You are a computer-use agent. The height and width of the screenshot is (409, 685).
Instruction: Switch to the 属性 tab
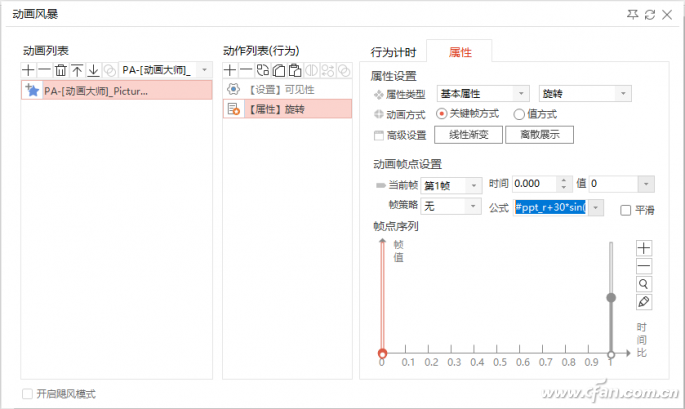click(x=460, y=52)
